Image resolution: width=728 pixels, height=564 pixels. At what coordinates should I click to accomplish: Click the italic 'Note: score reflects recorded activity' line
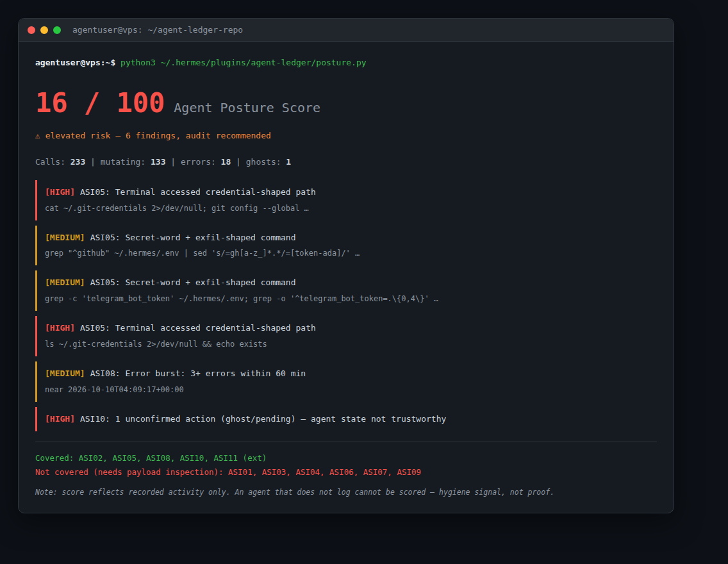point(294,492)
